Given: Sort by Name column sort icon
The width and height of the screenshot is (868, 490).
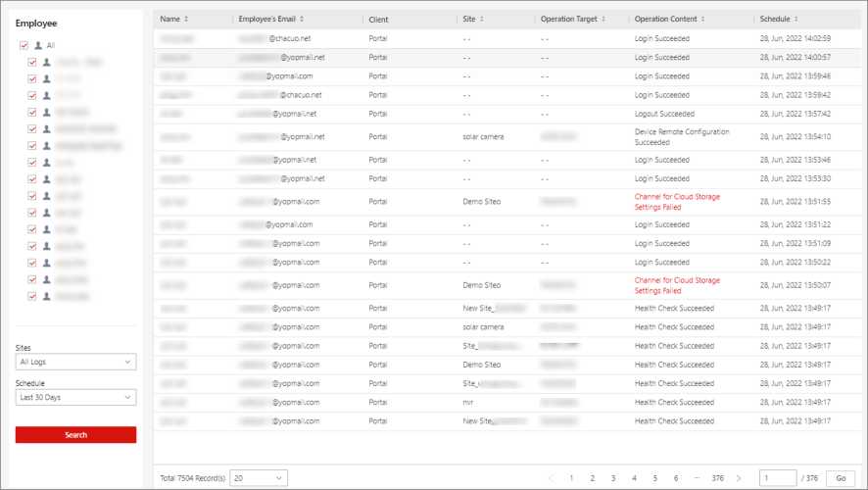Looking at the screenshot, I should pos(186,20).
